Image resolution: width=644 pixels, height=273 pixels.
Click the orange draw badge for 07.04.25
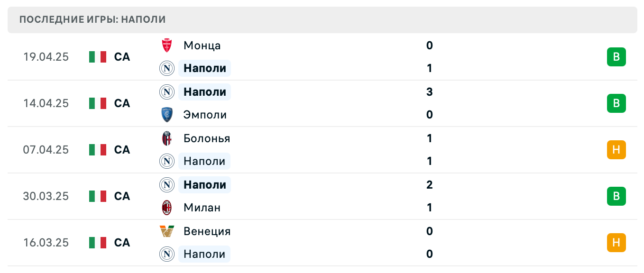616,150
